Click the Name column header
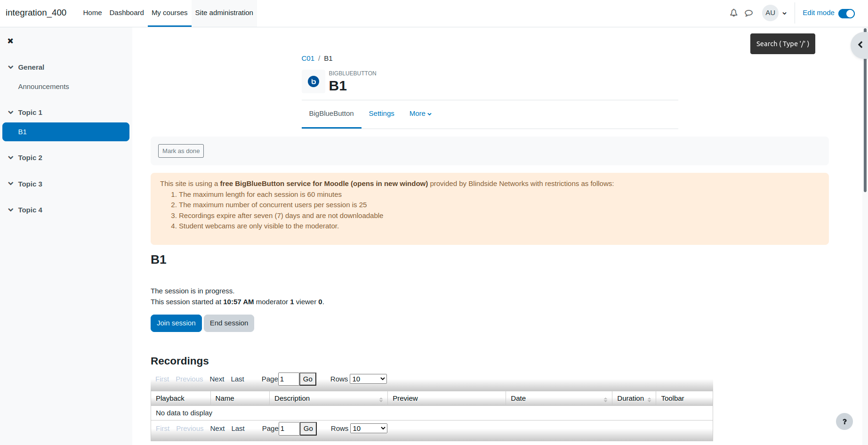 coord(240,398)
